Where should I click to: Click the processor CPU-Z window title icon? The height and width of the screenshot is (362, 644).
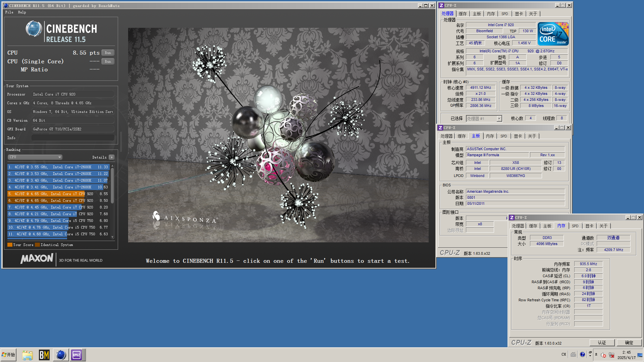(441, 5)
